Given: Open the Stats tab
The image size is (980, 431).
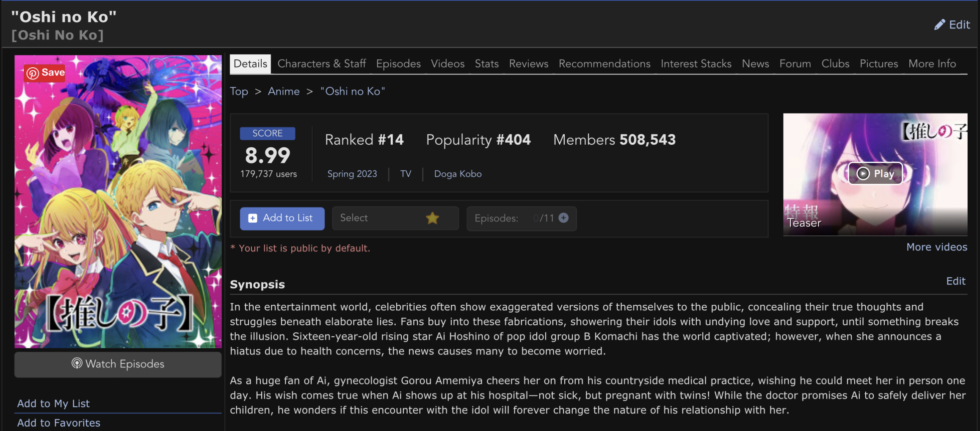Looking at the screenshot, I should click(x=486, y=64).
